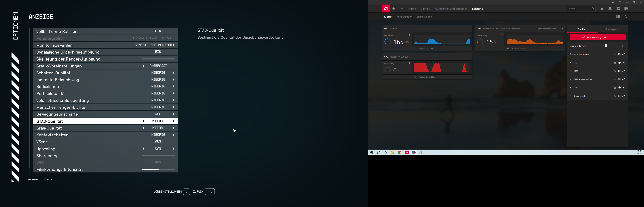Screen dimensions: 644x207
Task: Go back with the AMD back arrow
Action: [x=394, y=9]
